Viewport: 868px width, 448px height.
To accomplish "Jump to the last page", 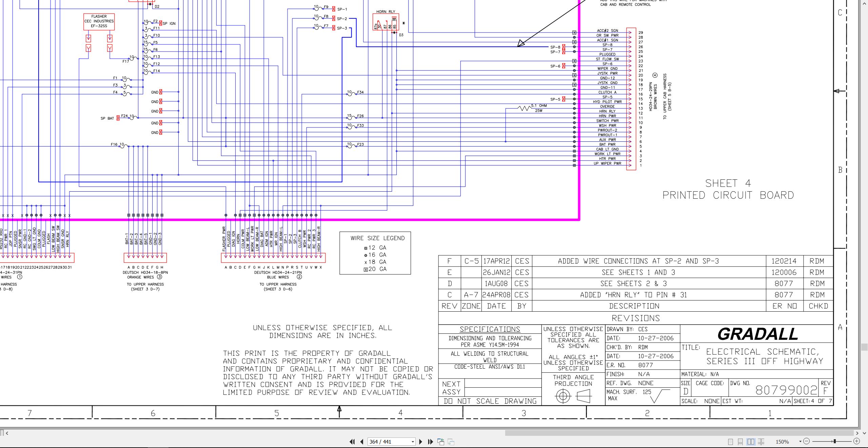I will click(431, 442).
